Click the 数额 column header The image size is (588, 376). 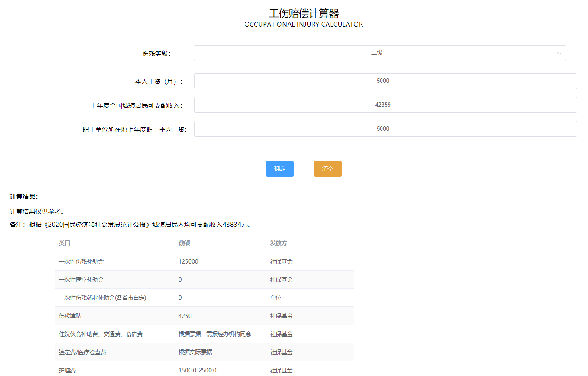(184, 243)
